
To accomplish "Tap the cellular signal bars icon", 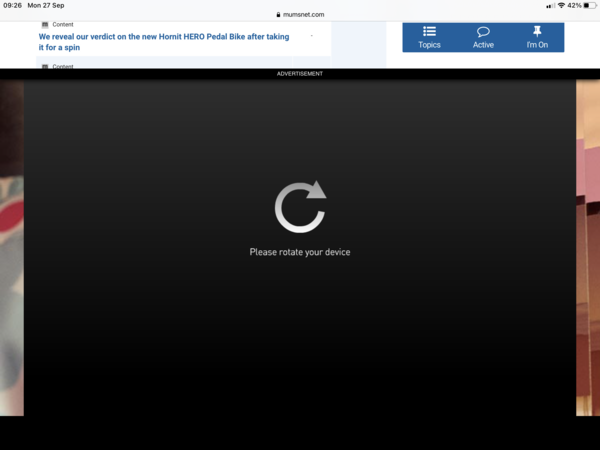I will click(x=551, y=5).
